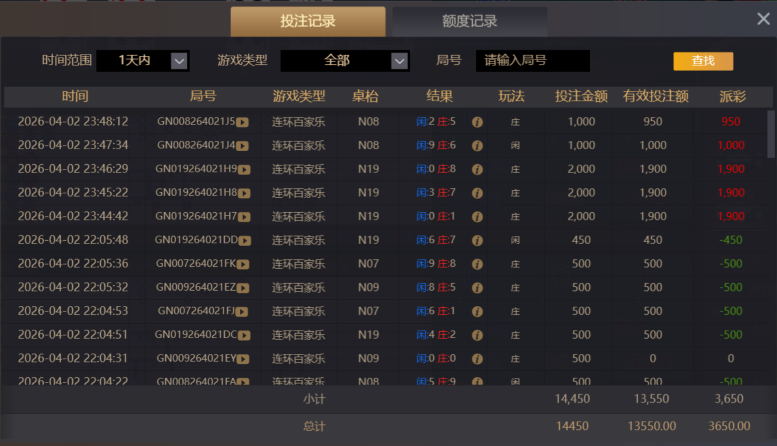This screenshot has height=446, width=777.
Task: Open result info icon for 22:05:36 bet
Action: pyautogui.click(x=477, y=264)
